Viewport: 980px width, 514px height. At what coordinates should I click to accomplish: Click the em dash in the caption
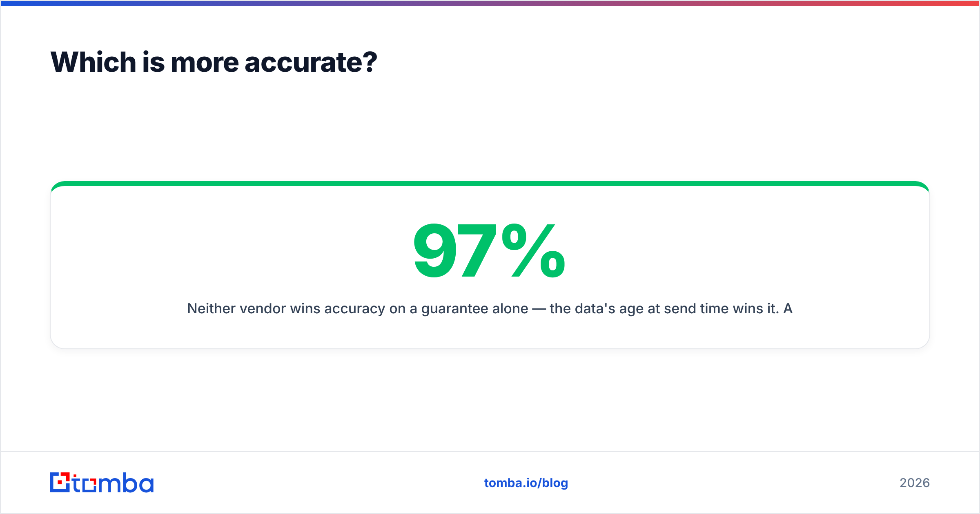539,309
